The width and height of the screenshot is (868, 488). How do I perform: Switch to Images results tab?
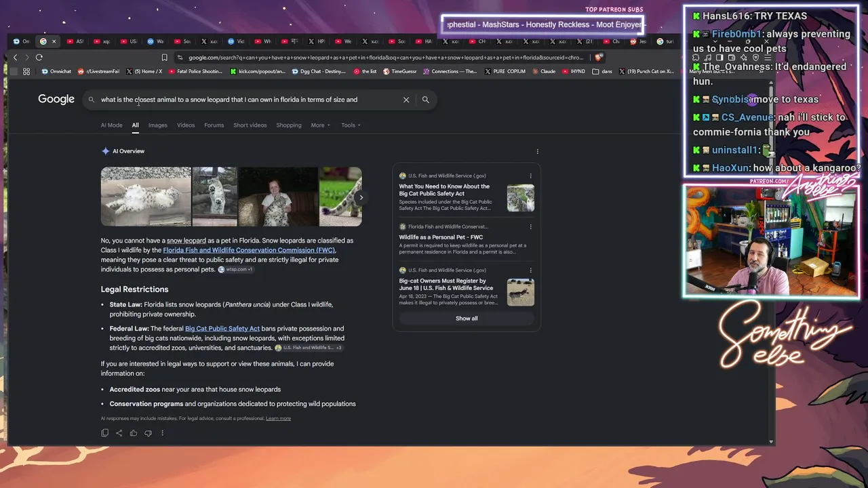tap(158, 125)
